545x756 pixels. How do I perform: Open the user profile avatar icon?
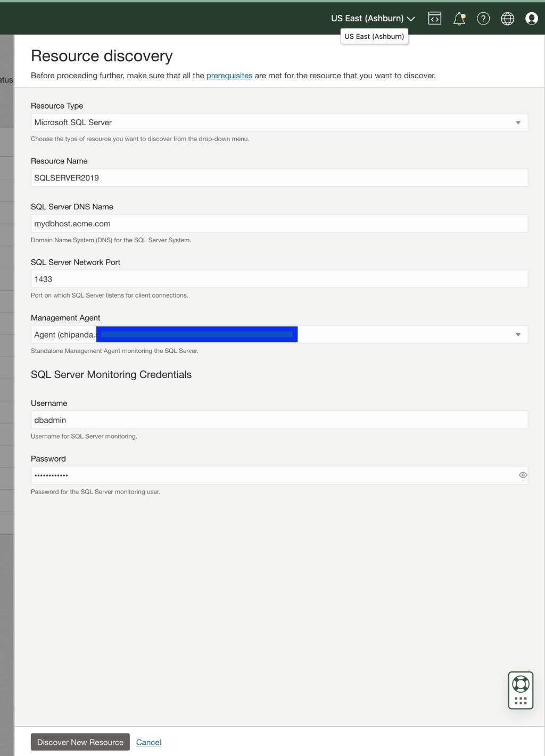[x=531, y=18]
